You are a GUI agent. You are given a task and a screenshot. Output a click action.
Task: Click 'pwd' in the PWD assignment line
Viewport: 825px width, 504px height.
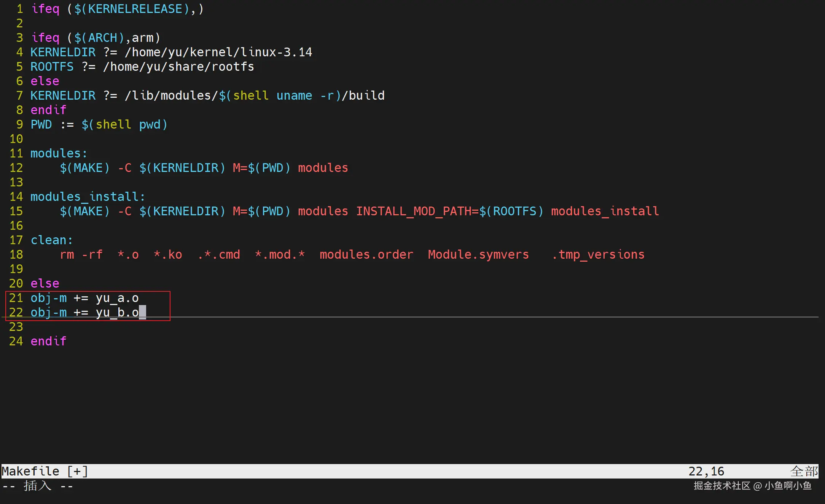[x=150, y=124]
